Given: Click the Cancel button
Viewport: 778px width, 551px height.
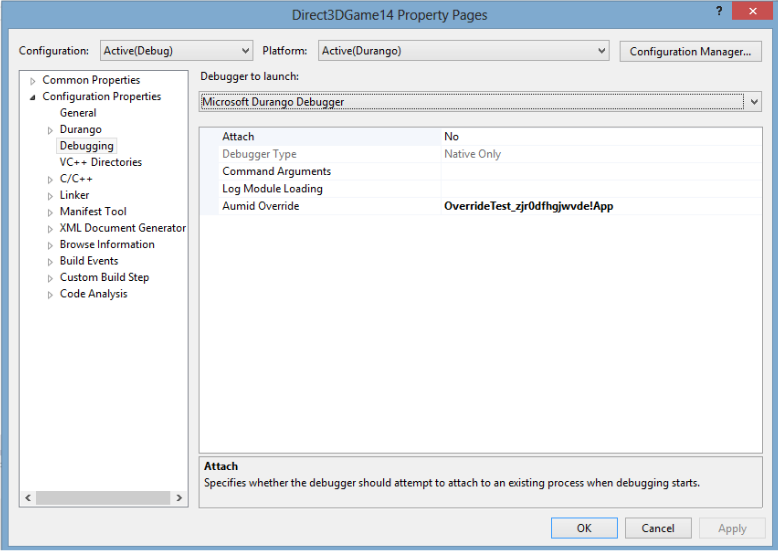Looking at the screenshot, I should pos(658,528).
